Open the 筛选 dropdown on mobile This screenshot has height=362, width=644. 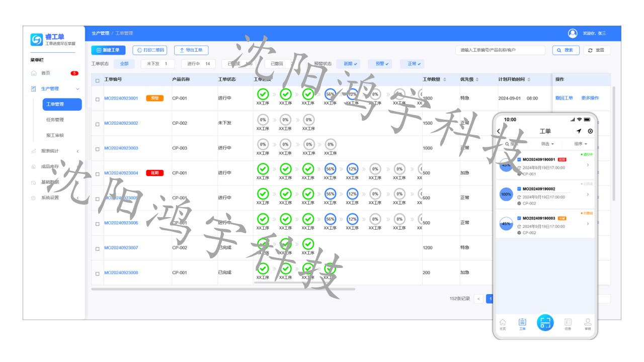(547, 144)
